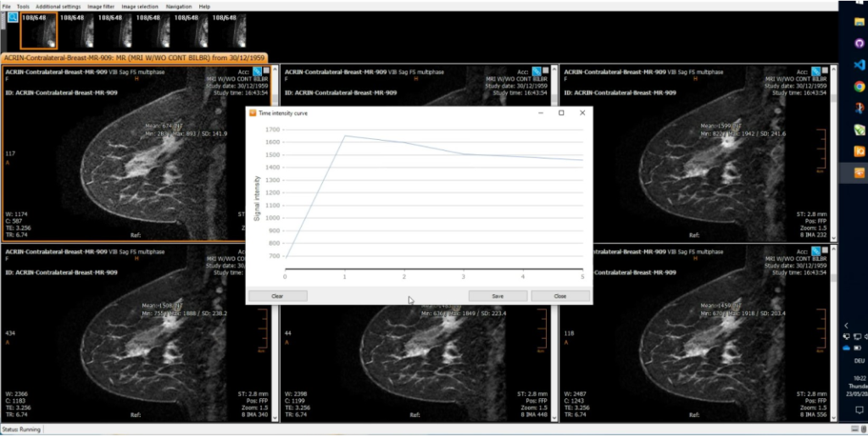
Task: Toggle link icon in the 8 IMA 556 viewport
Action: pyautogui.click(x=815, y=251)
